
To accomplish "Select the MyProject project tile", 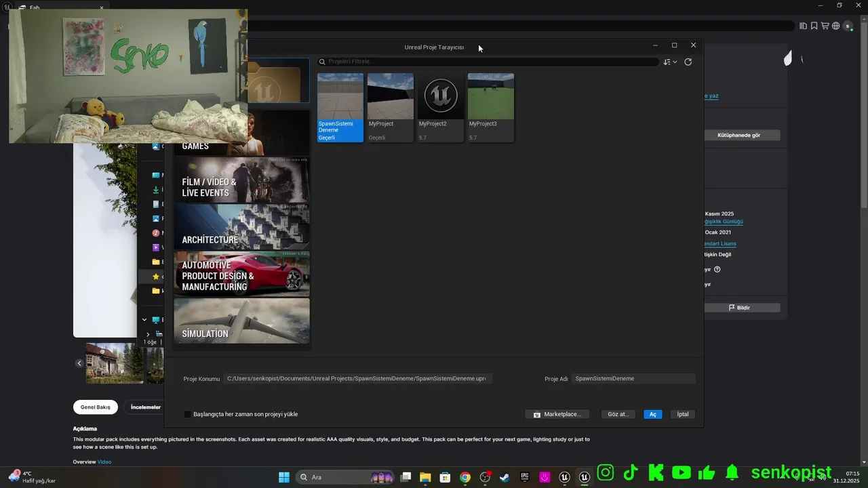I will pos(391,108).
